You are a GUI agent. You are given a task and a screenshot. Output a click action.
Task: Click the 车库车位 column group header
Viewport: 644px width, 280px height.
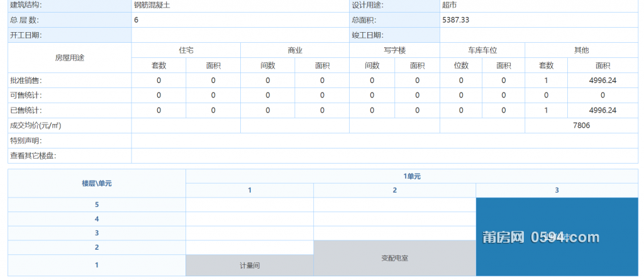(482, 50)
